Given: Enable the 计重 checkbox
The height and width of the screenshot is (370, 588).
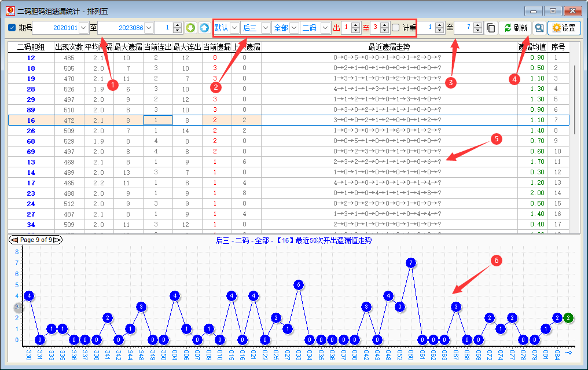Looking at the screenshot, I should pos(395,28).
